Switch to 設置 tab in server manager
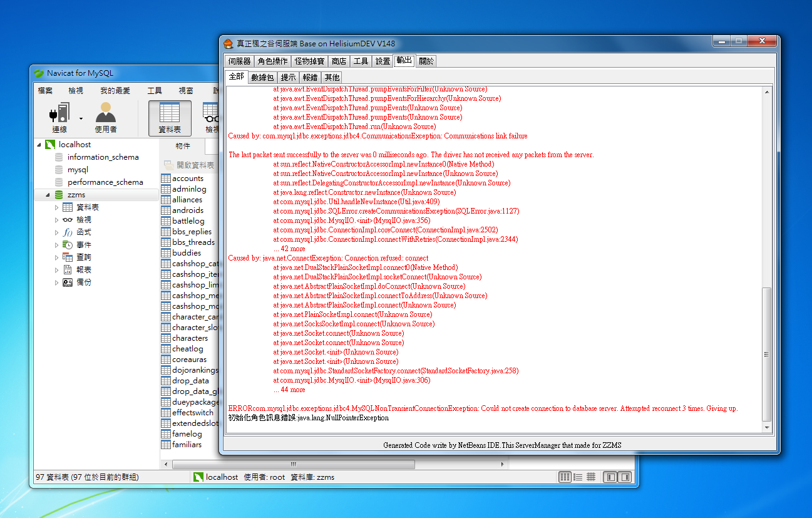 [383, 61]
